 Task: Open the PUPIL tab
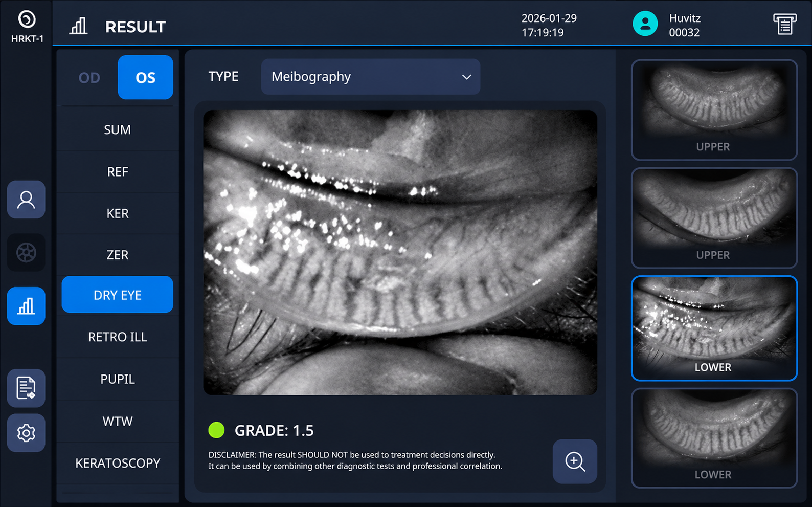coord(118,379)
